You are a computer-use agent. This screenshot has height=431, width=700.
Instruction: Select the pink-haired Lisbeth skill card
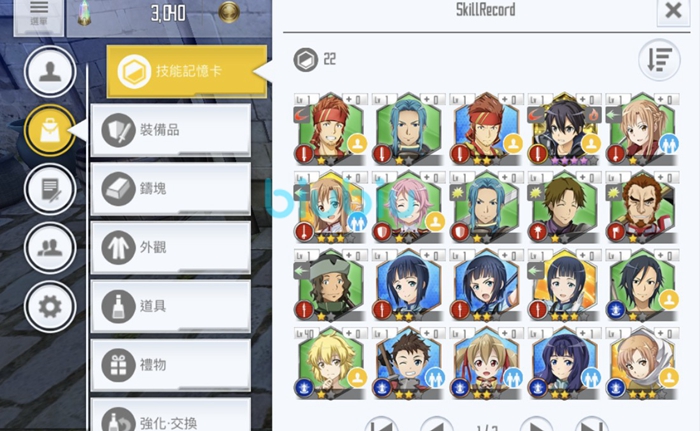tap(408, 207)
